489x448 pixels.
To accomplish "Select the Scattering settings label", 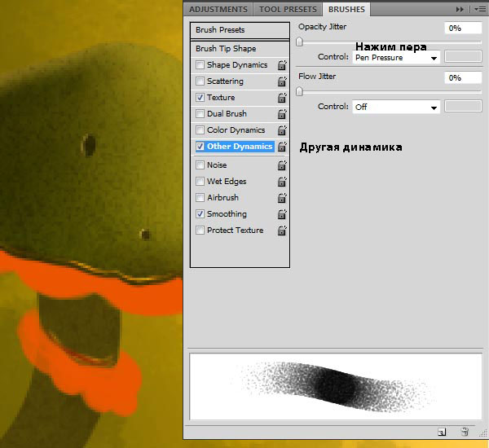I will 225,81.
